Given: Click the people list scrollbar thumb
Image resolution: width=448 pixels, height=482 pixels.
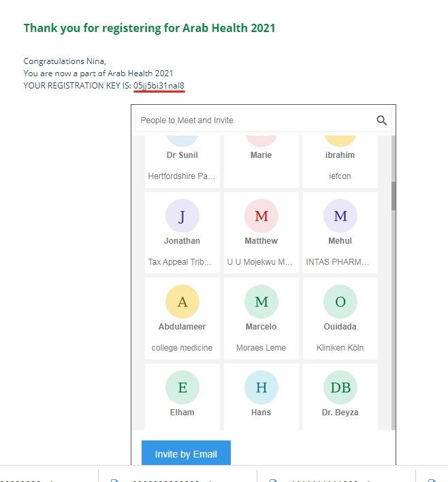Looking at the screenshot, I should coord(393,195).
